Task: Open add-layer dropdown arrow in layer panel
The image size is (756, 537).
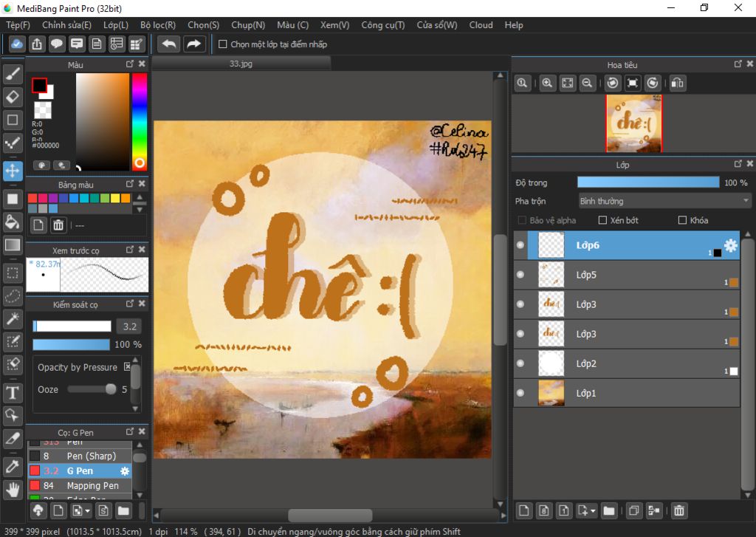Action: [x=593, y=510]
